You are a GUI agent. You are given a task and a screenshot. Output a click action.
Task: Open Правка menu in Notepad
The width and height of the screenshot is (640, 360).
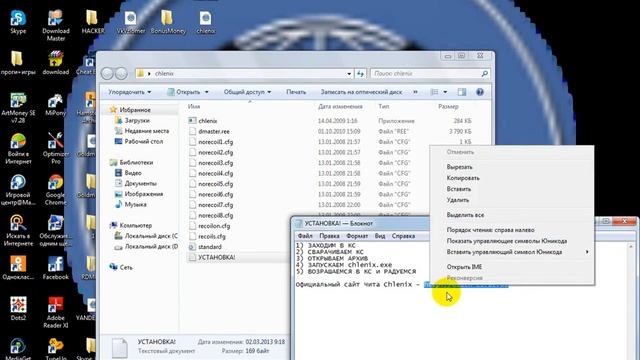pos(329,236)
